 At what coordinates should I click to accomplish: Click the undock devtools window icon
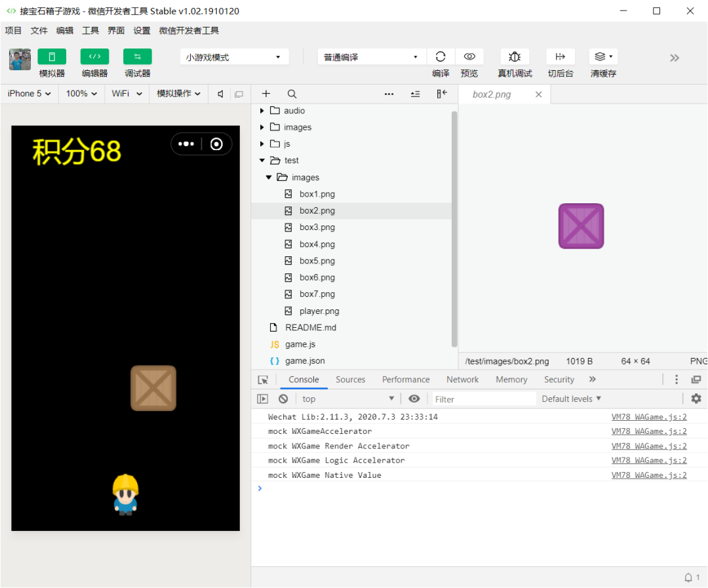click(x=696, y=380)
